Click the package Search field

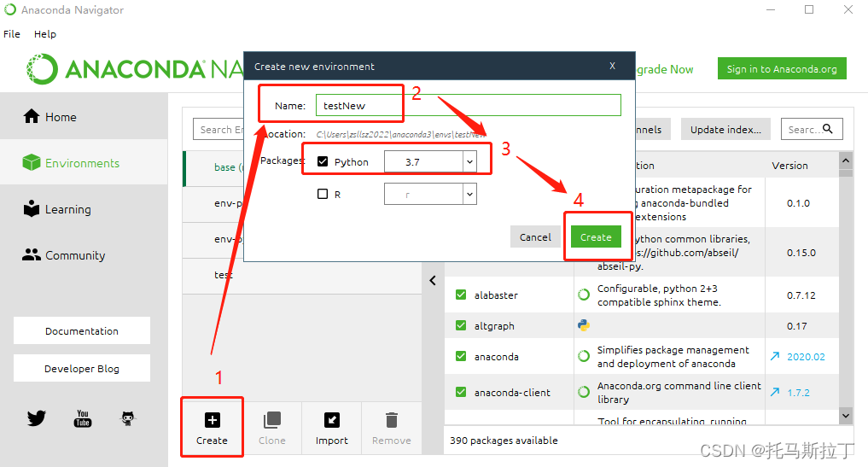[x=812, y=129]
